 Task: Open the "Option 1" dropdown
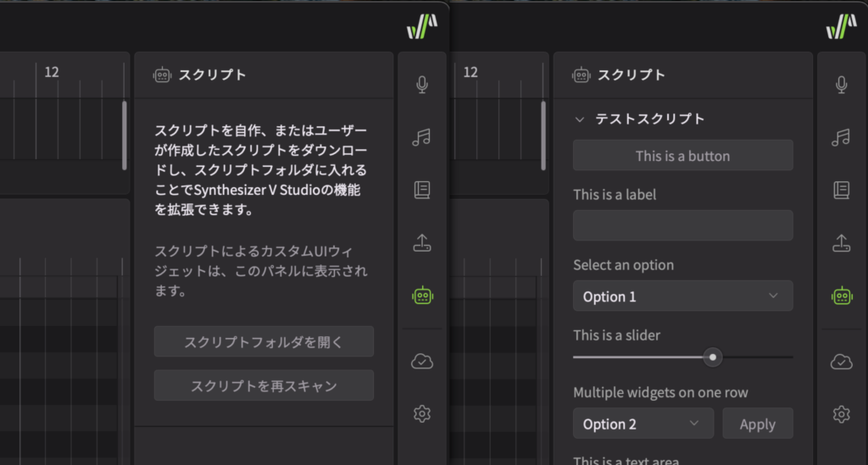click(x=682, y=296)
